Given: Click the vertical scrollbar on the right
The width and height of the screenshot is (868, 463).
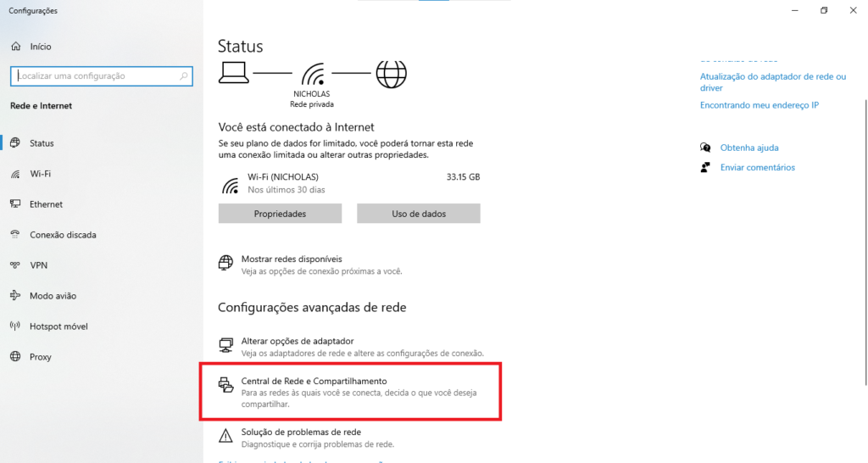Looking at the screenshot, I should coord(865,242).
